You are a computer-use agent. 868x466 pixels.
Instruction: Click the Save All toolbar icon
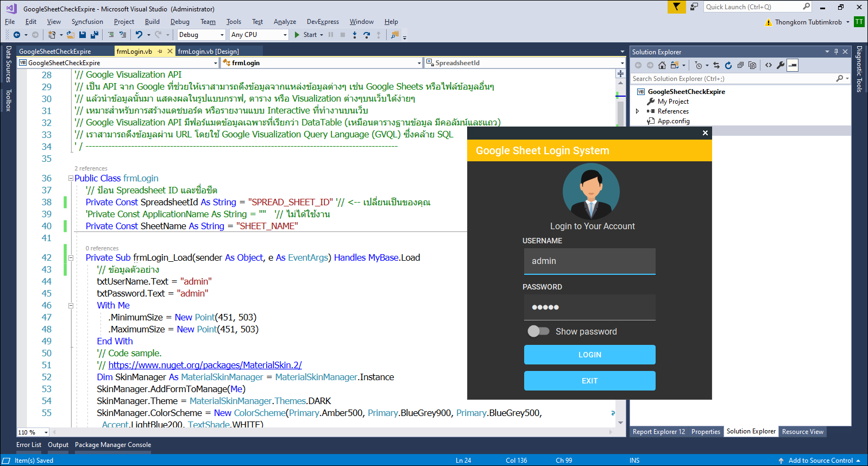point(94,35)
